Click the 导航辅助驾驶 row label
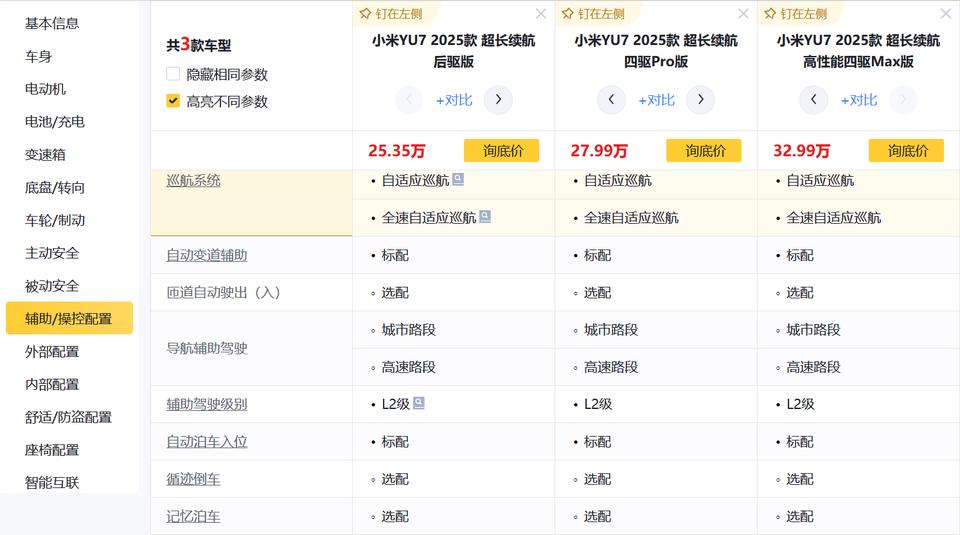960x535 pixels. click(207, 348)
